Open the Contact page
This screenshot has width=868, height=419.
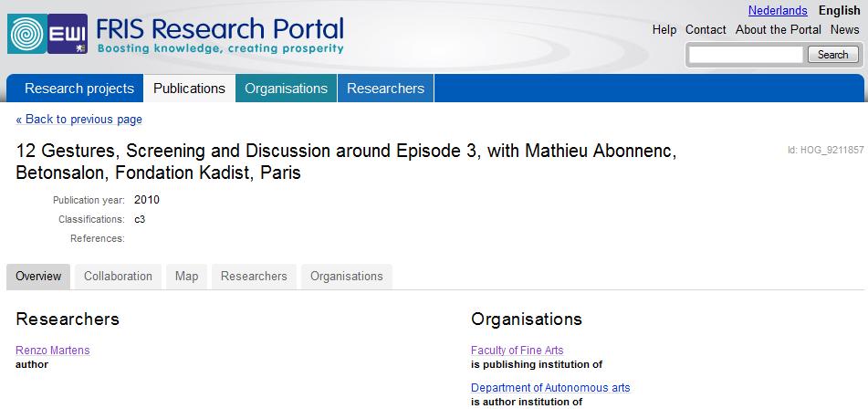click(706, 29)
